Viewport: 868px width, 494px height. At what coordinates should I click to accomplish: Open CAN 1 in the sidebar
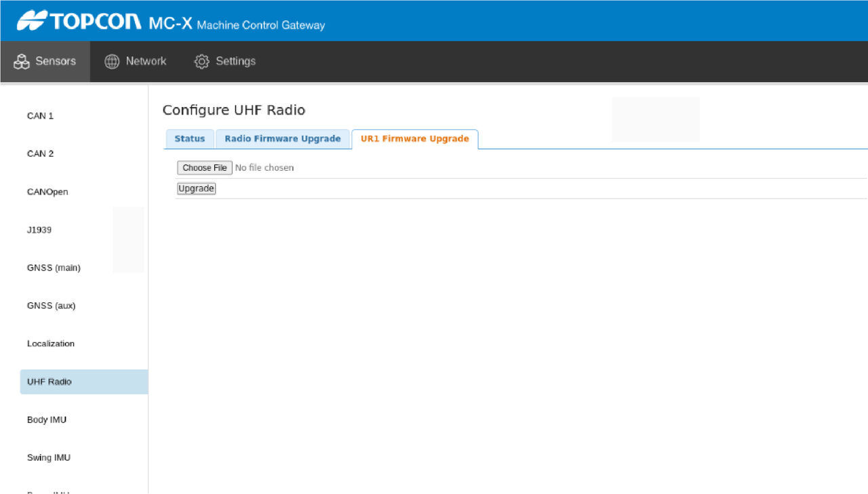(40, 116)
